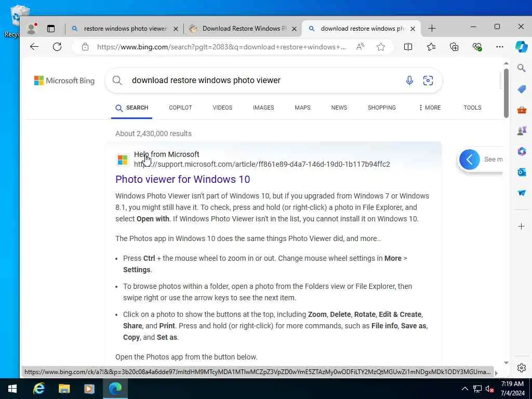Image resolution: width=532 pixels, height=399 pixels.
Task: Open the taskbar clock and date
Action: (512, 389)
